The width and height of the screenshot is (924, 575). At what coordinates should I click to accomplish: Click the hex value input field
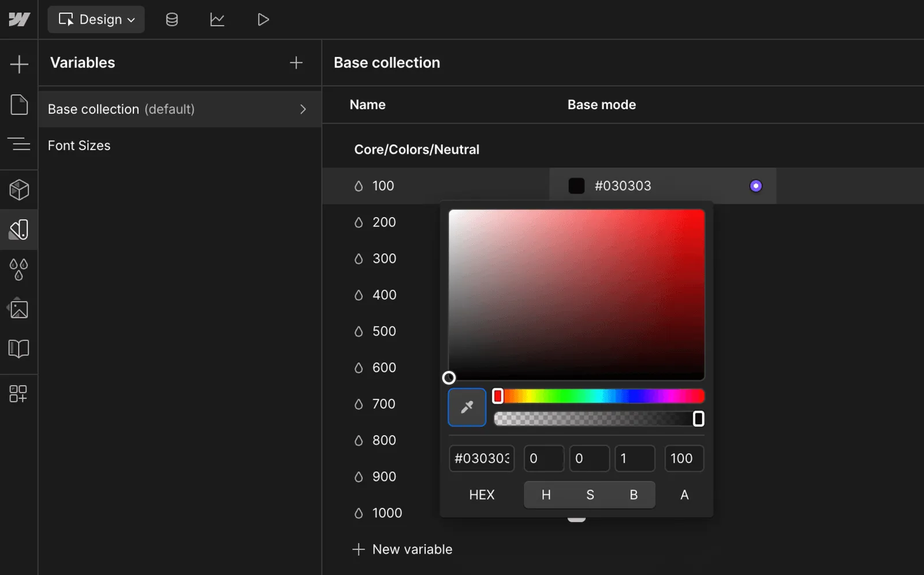482,458
